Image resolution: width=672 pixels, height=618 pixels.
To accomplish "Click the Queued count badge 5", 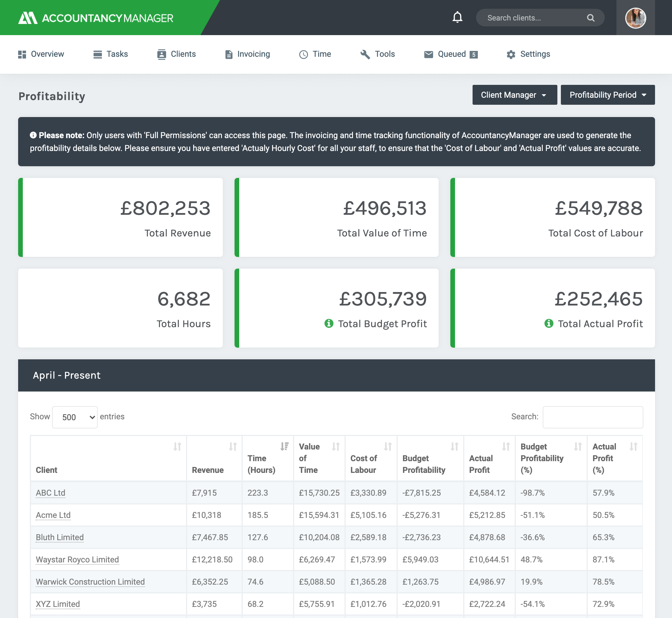I will 473,54.
